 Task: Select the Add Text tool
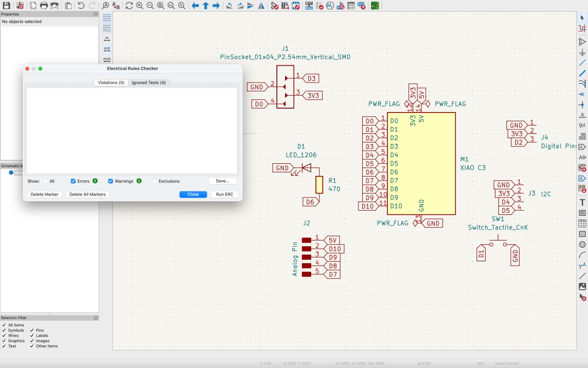(x=582, y=202)
